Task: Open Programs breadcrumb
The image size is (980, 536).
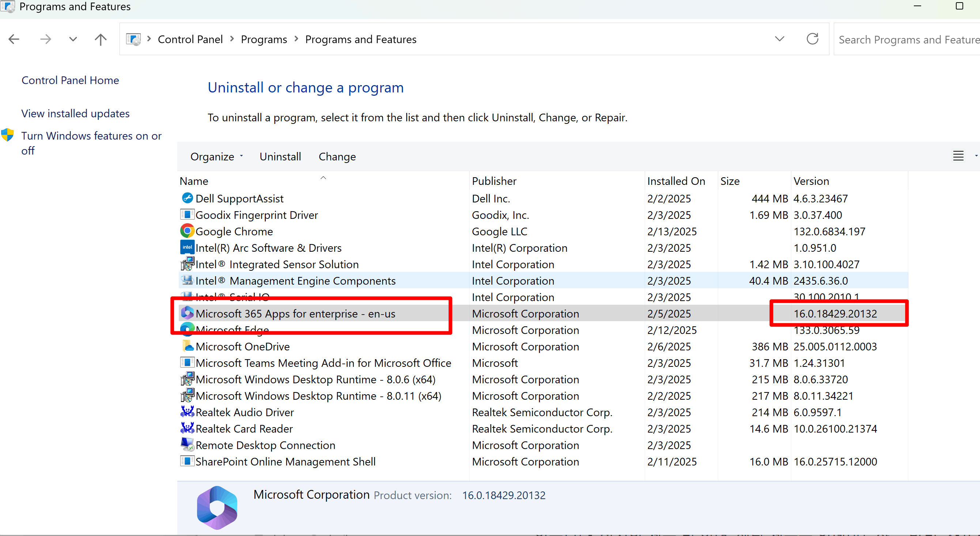Action: point(264,39)
